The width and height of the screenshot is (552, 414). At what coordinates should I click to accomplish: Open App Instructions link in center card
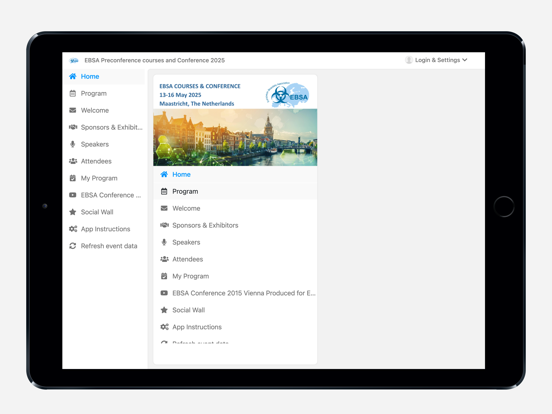point(235,327)
